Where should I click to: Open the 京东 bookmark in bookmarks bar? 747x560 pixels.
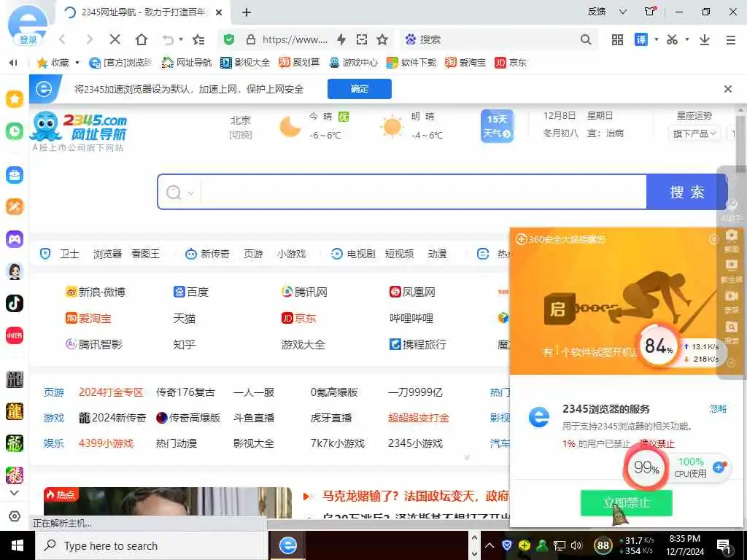pos(510,63)
